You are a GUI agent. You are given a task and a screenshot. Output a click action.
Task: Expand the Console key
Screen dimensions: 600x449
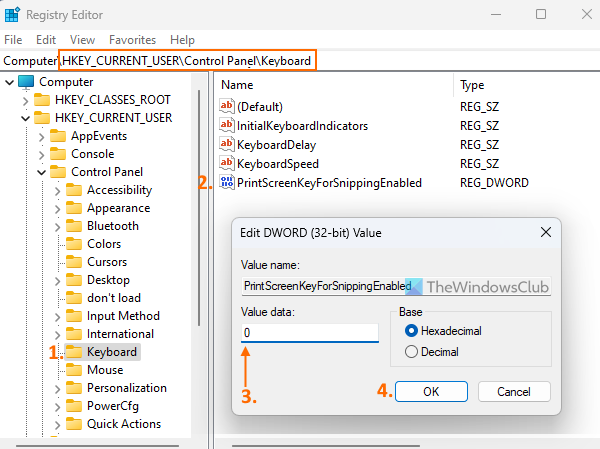[x=41, y=155]
